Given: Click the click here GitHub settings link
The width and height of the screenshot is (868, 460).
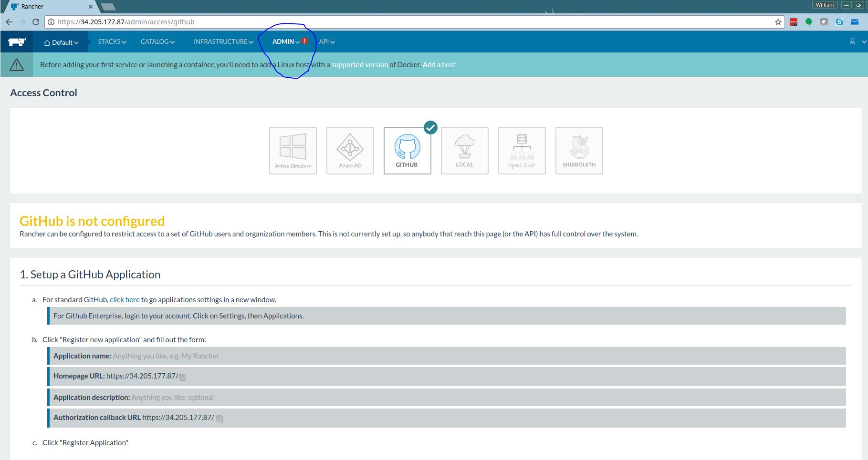Looking at the screenshot, I should [x=125, y=299].
